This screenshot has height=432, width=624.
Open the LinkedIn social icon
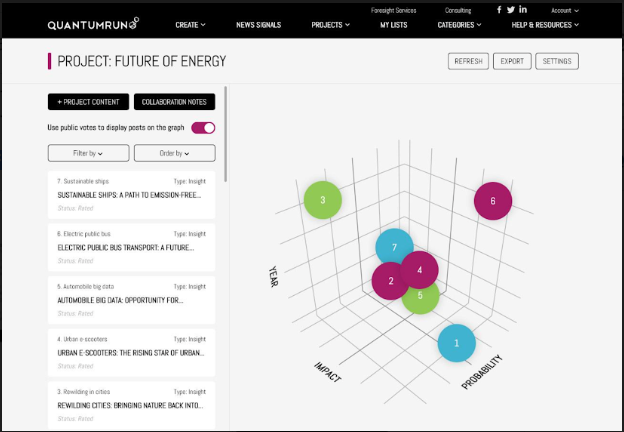tap(523, 10)
